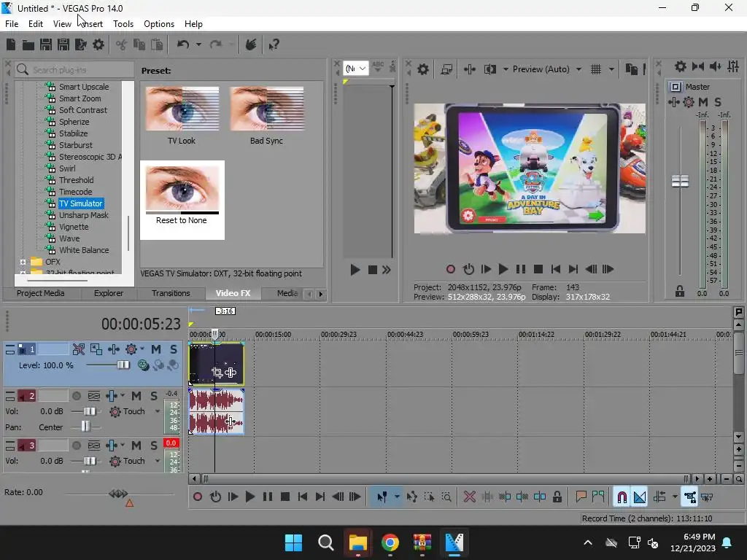Pause playback in the video preview window
747x560 pixels.
coord(521,269)
